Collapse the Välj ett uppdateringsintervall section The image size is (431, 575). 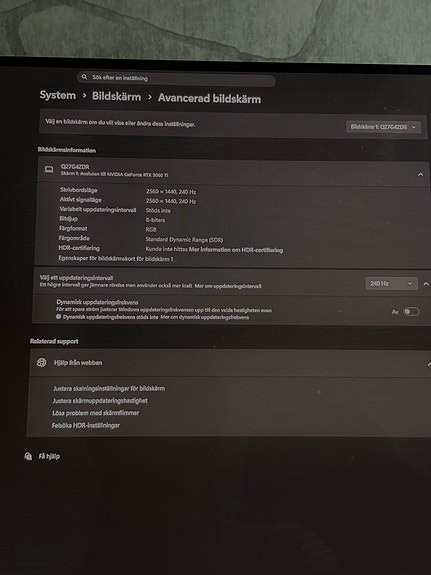click(x=425, y=283)
